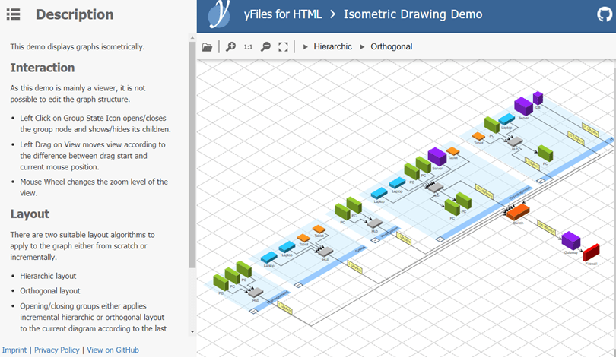Zoom out with the magnifier minus icon
This screenshot has width=616, height=364.
[x=265, y=46]
